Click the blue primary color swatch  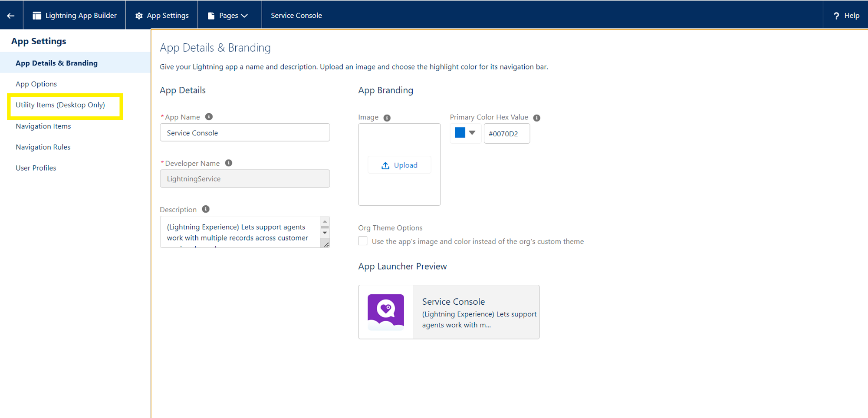coord(460,132)
